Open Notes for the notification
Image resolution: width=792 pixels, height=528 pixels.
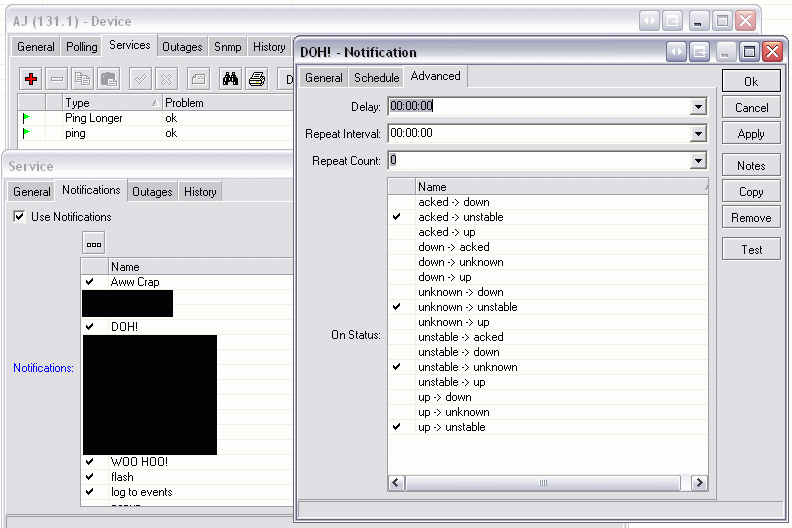(751, 166)
